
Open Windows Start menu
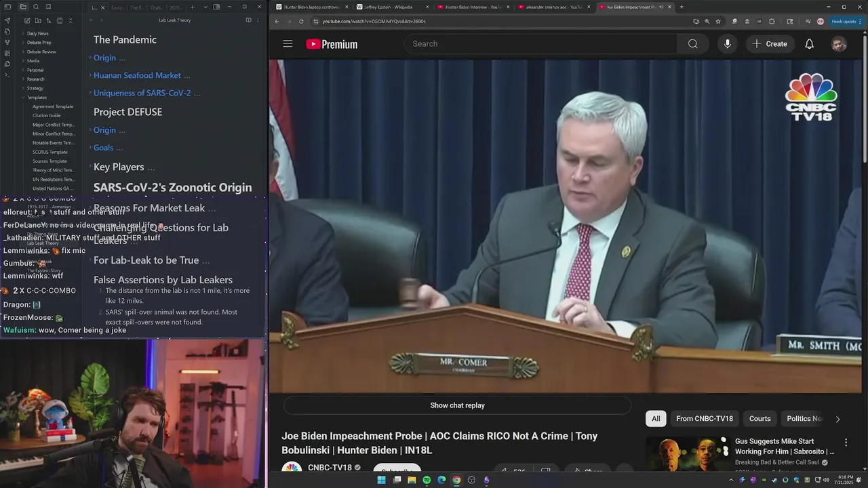[x=381, y=480]
